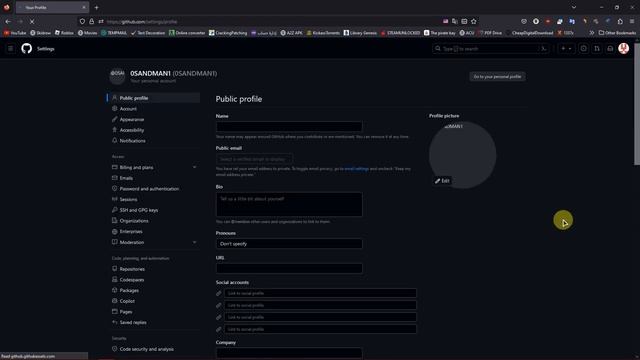The image size is (640, 360).
Task: Open the plus create-new dropdown in header
Action: [566, 49]
